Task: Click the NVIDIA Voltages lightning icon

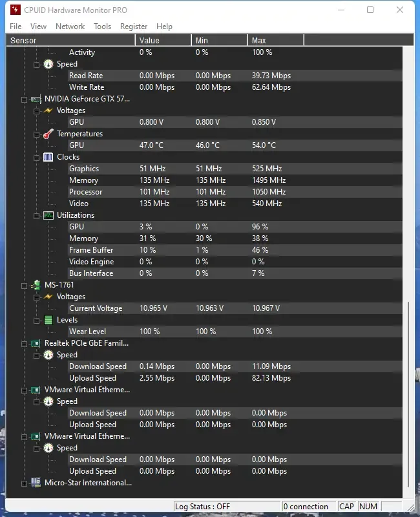Action: pos(48,111)
